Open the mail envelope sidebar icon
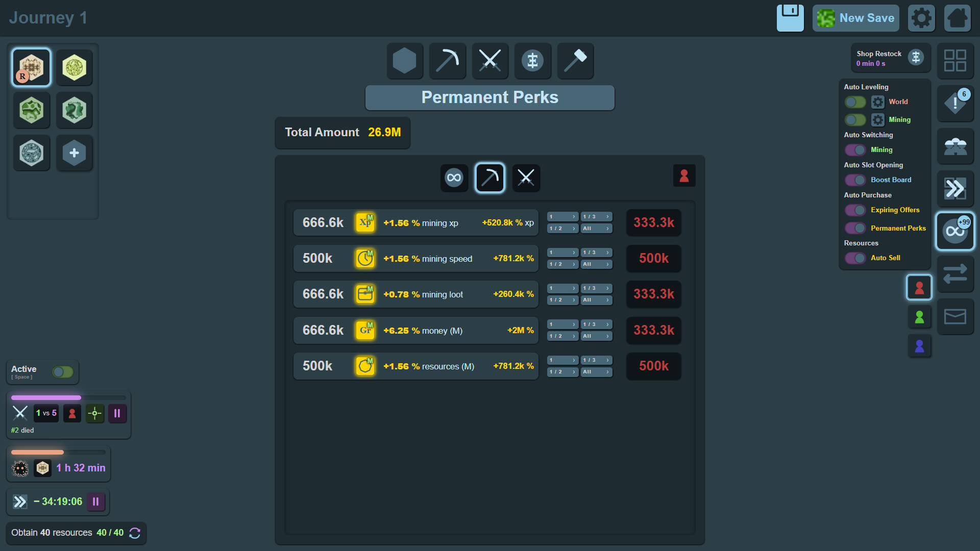Viewport: 980px width, 551px height. (955, 317)
